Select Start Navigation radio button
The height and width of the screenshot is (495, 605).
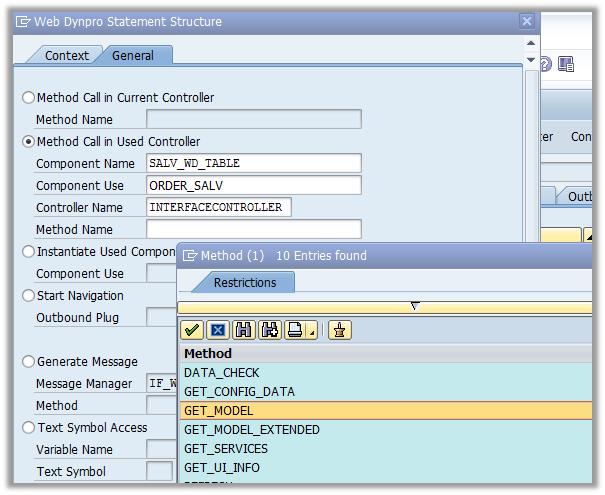click(28, 296)
